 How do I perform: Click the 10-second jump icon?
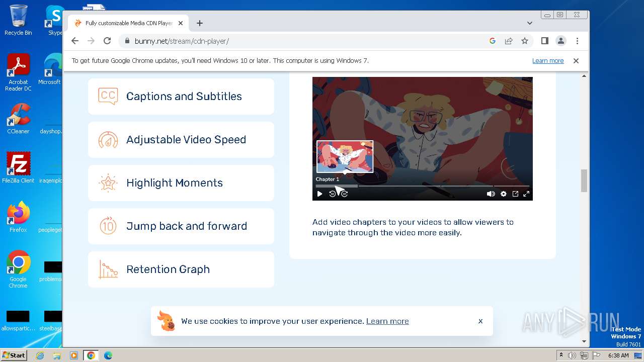[x=108, y=226]
